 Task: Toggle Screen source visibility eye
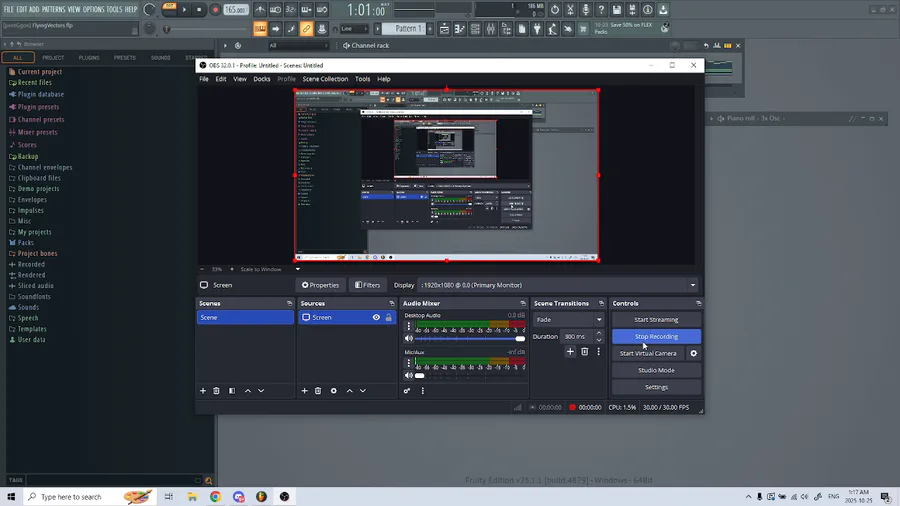(x=376, y=317)
